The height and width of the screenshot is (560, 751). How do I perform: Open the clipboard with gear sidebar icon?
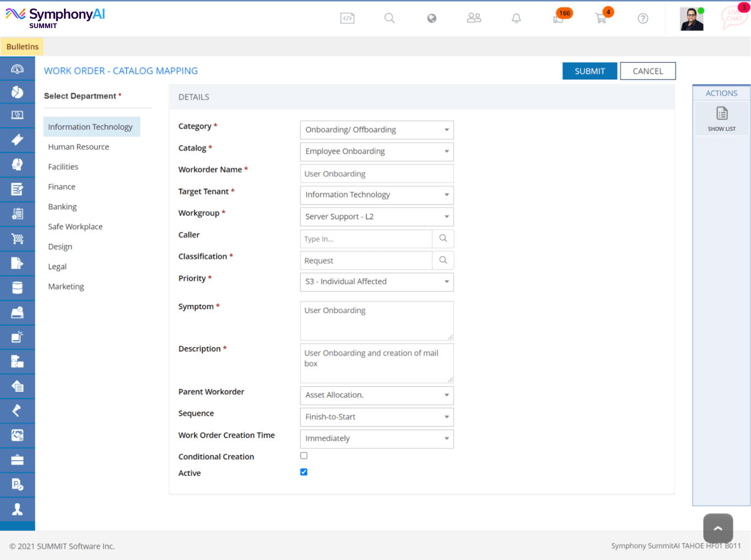[17, 214]
